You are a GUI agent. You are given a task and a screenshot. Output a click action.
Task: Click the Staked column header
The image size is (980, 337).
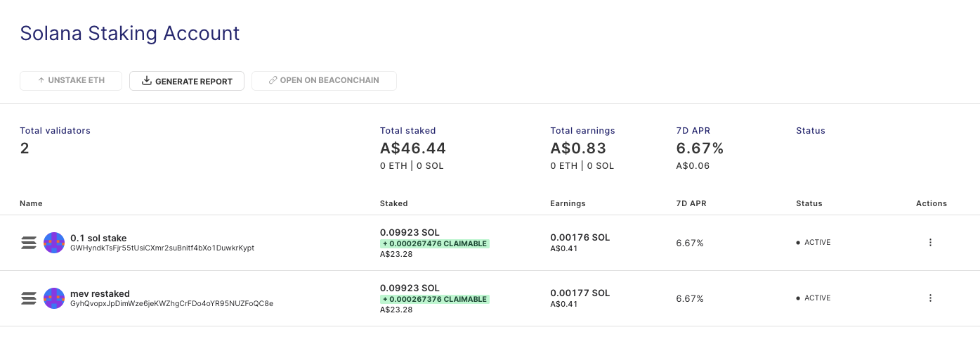394,203
